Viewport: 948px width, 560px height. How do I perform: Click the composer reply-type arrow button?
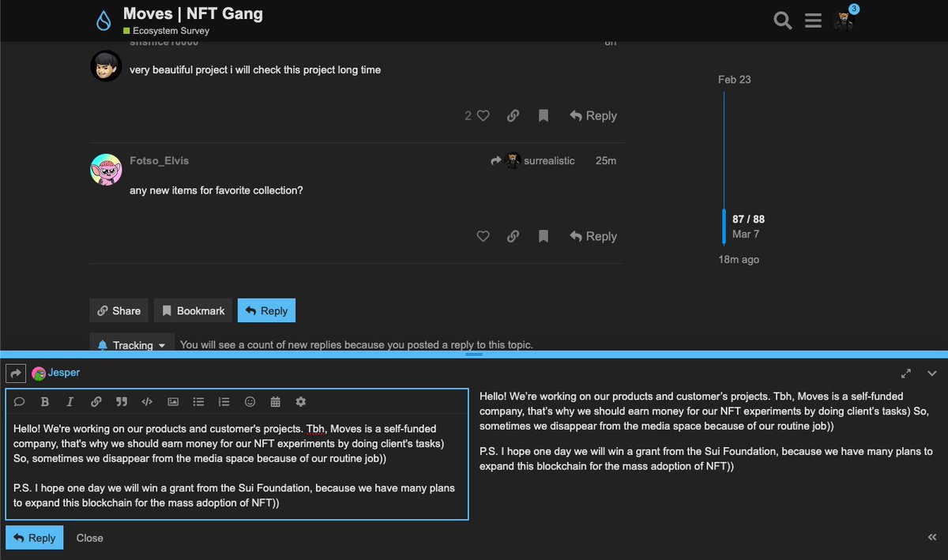(16, 373)
